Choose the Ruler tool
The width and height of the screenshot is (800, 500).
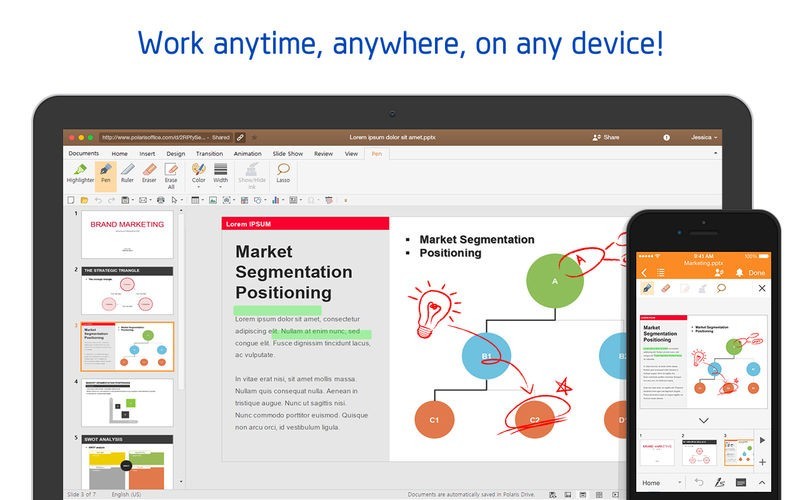(127, 173)
